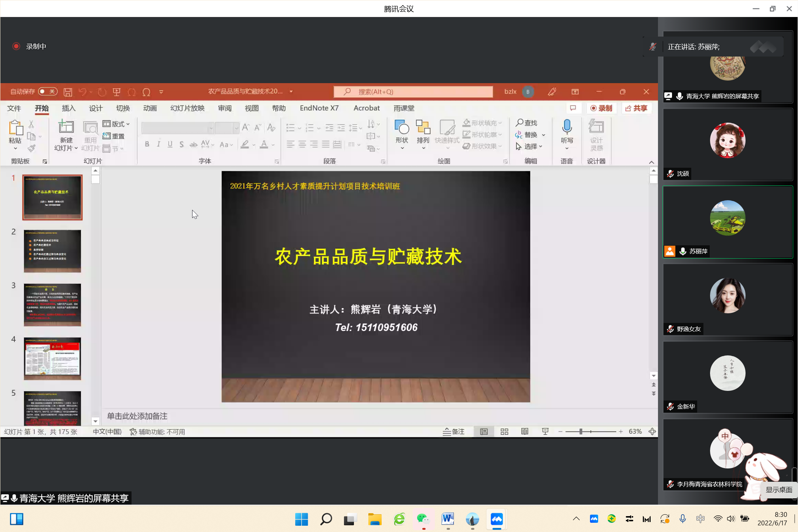Click the Paste clipboard icon
This screenshot has height=532, width=798.
(15, 127)
